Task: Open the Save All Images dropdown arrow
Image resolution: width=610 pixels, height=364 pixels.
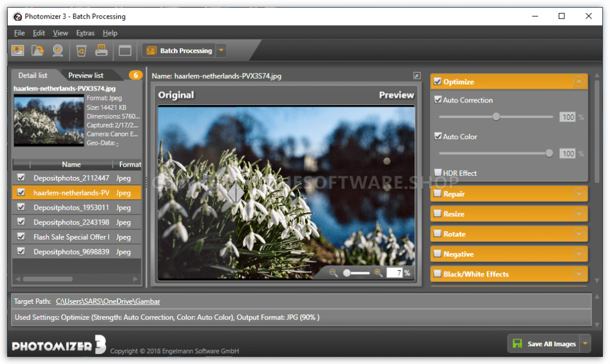Action: tap(585, 343)
